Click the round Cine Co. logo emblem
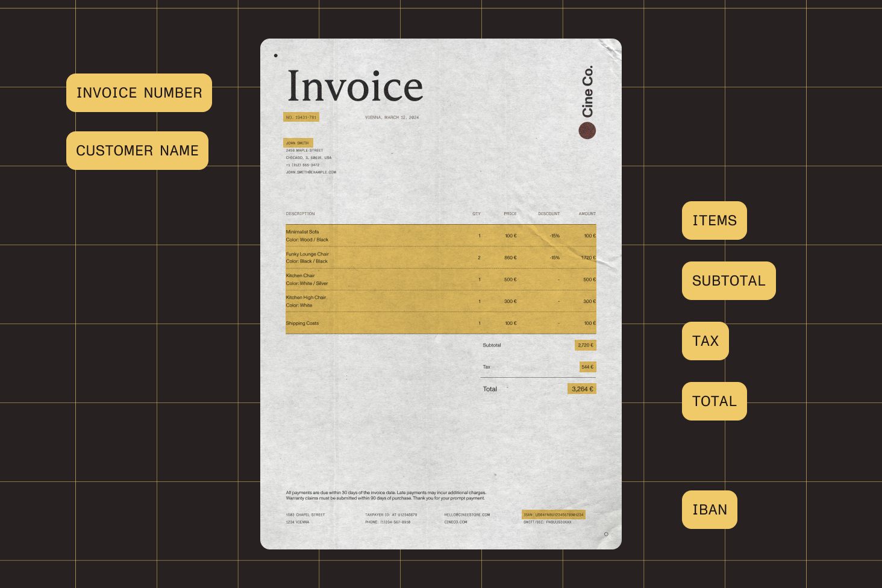Viewport: 882px width, 588px height. [587, 131]
